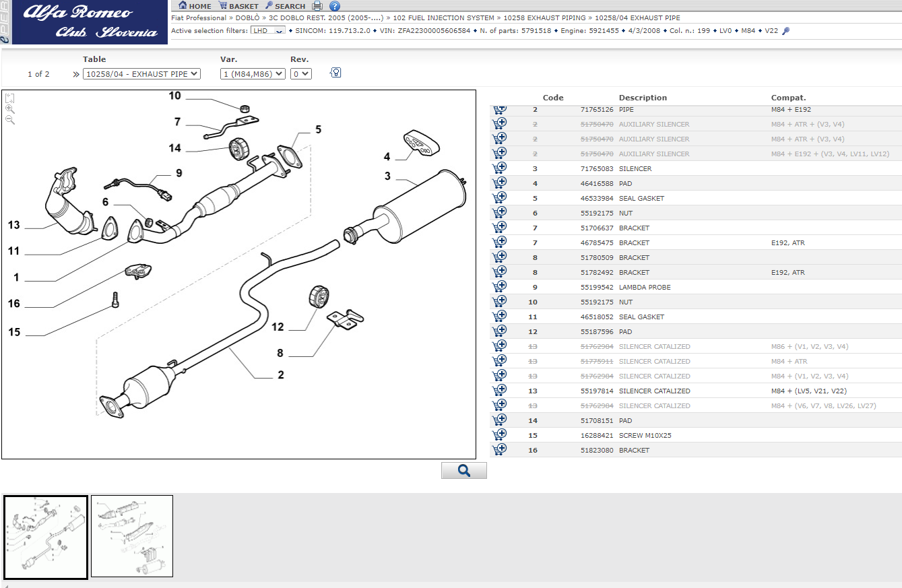Image resolution: width=902 pixels, height=588 pixels.
Task: Add SEAL GASKET 46533984 to basket
Action: (500, 198)
